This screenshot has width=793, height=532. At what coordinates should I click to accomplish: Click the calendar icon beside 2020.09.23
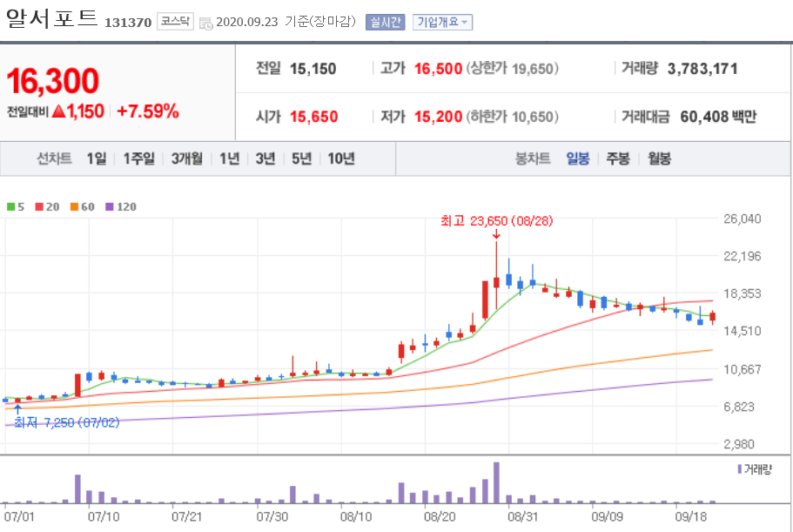tap(205, 24)
